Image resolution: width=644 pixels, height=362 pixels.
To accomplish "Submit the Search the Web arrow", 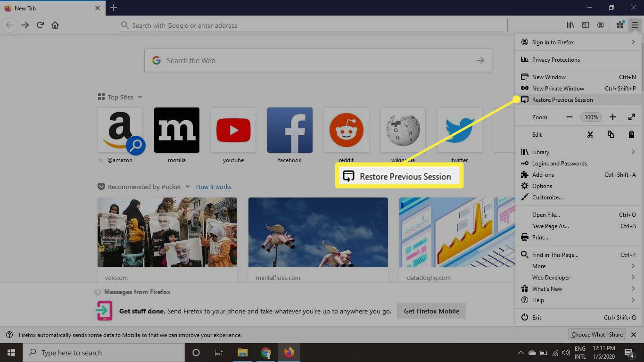I will 480,60.
